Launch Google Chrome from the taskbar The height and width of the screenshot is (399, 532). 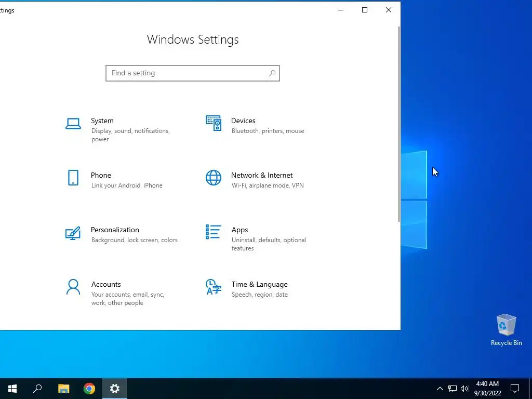(89, 389)
